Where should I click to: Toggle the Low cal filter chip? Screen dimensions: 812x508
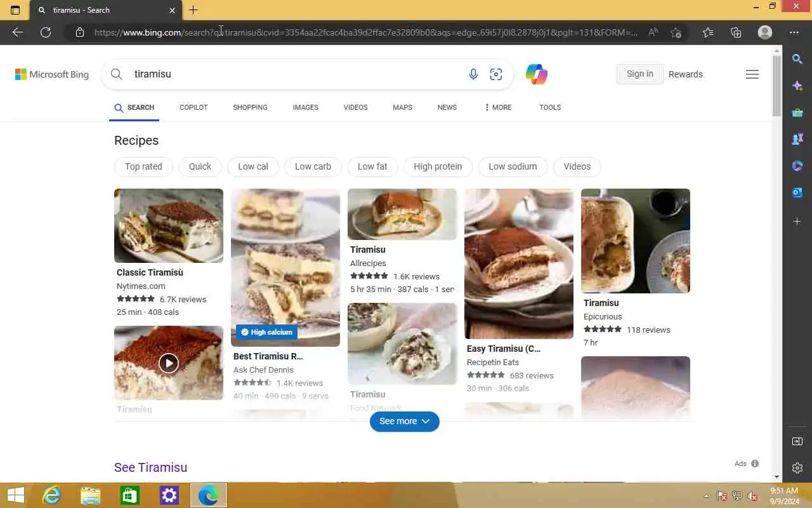tap(252, 166)
